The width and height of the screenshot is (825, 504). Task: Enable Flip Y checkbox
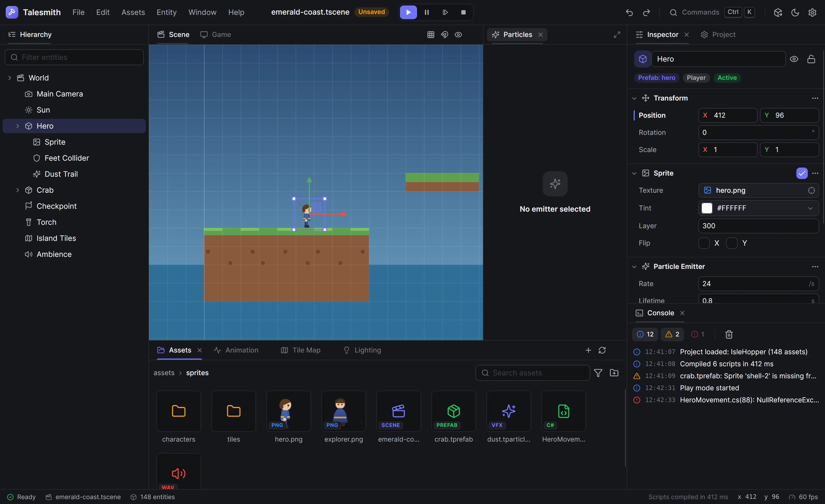(732, 243)
